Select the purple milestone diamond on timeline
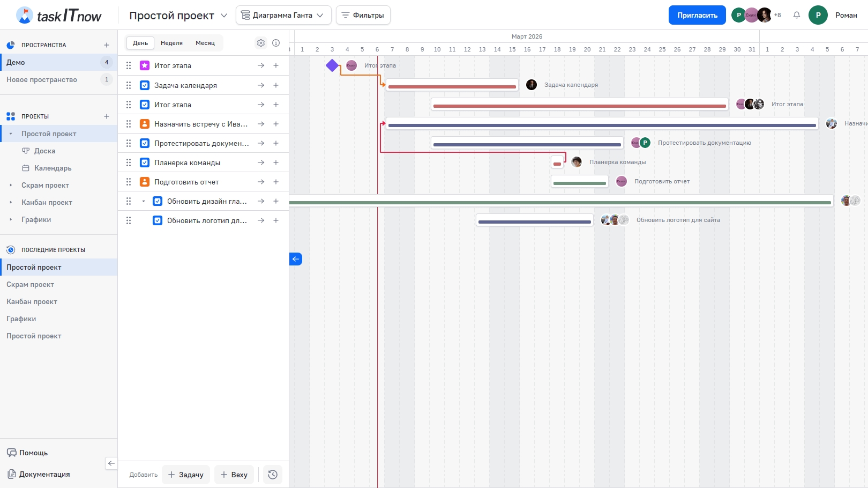The image size is (868, 488). pos(332,65)
